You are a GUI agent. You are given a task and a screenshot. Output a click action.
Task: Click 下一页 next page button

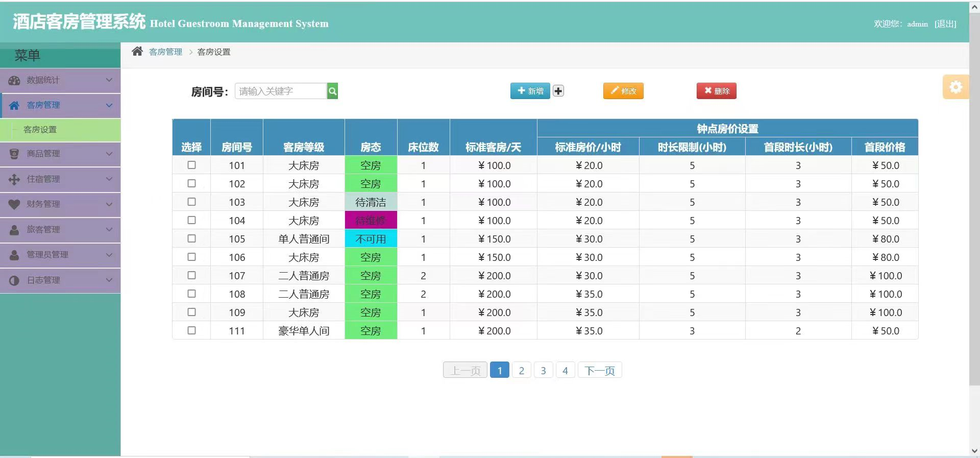tap(600, 370)
